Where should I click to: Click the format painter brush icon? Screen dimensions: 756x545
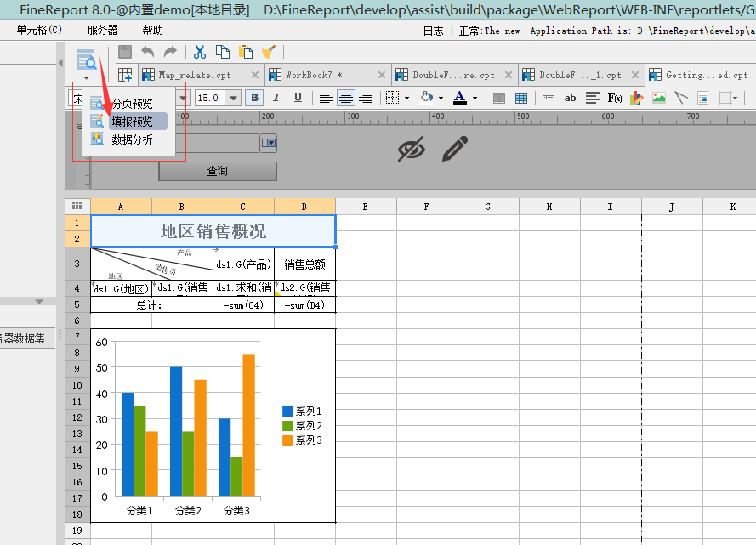pos(269,52)
